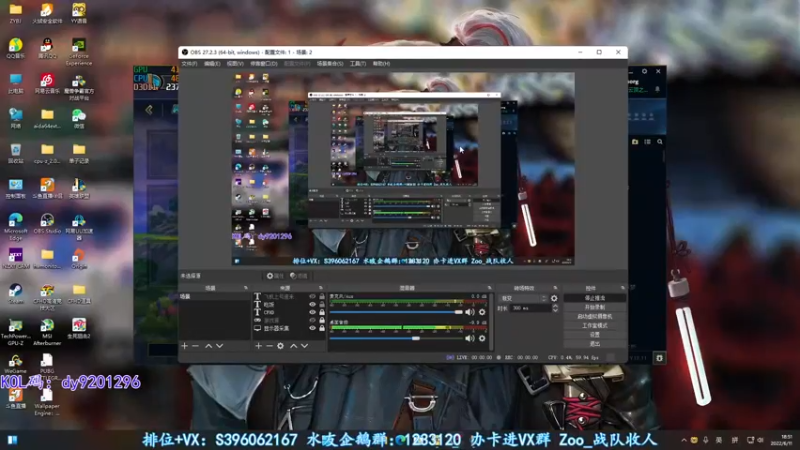Toggle visibility eye of the display capture source
Viewport: 800px width, 450px height.
[x=312, y=328]
